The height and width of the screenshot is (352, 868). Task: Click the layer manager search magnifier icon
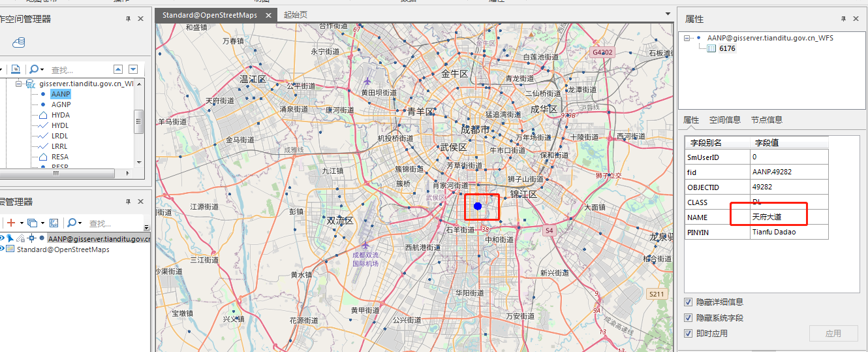click(x=71, y=223)
